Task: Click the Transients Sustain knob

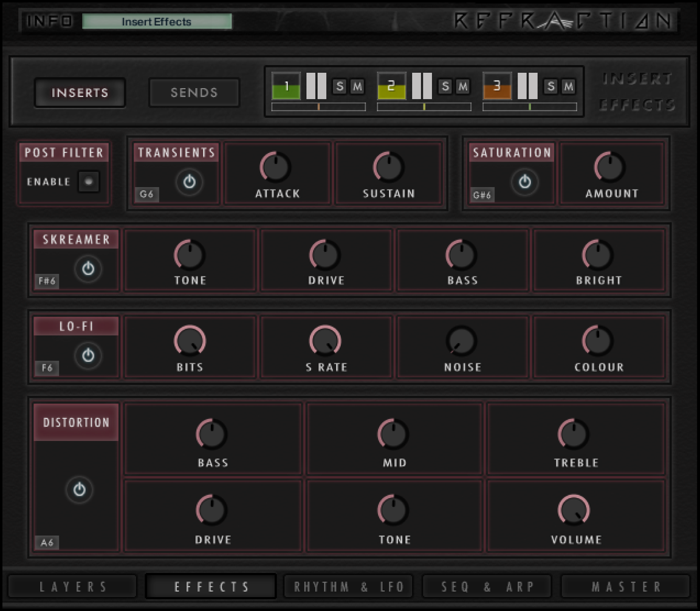Action: click(389, 167)
